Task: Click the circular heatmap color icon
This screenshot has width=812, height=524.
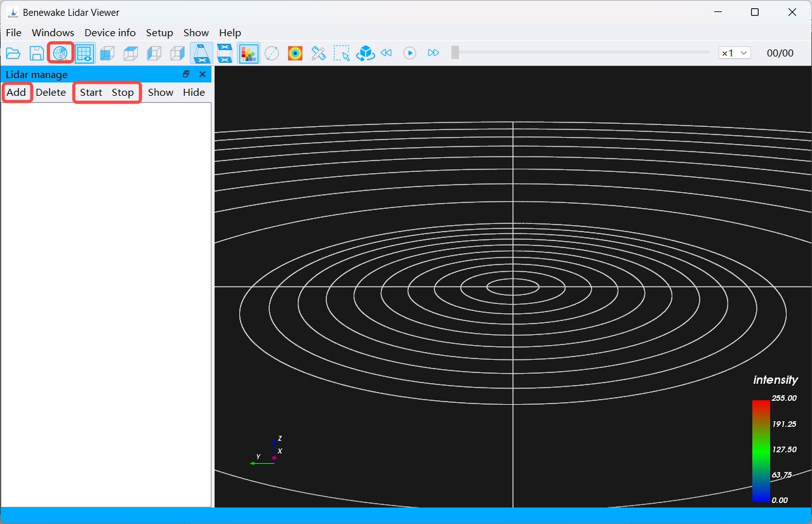Action: coord(295,53)
